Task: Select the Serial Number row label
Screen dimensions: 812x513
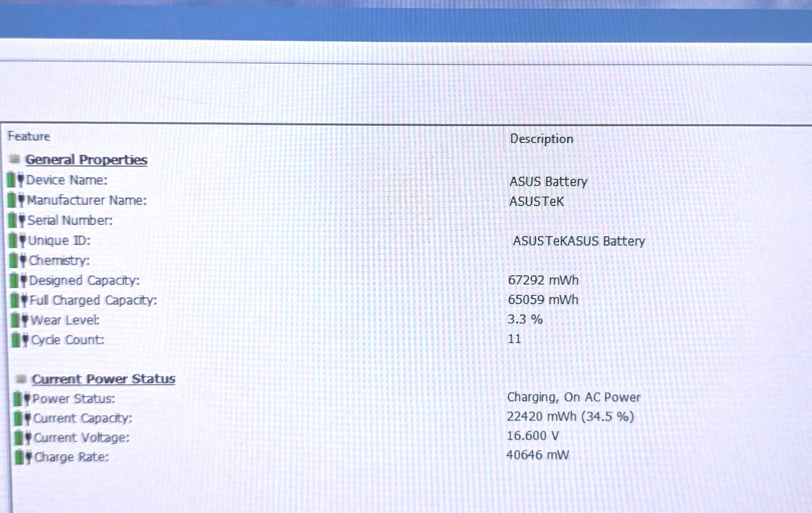Action: (x=70, y=220)
